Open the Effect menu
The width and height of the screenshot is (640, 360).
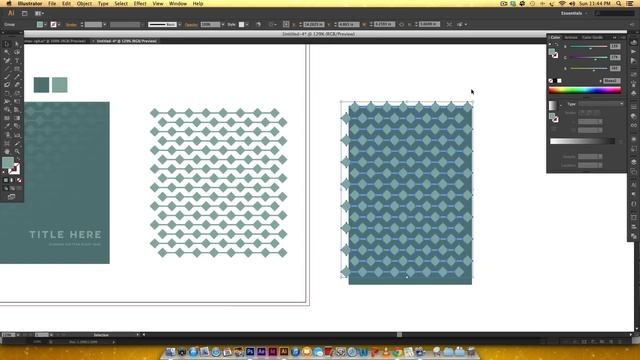point(140,3)
